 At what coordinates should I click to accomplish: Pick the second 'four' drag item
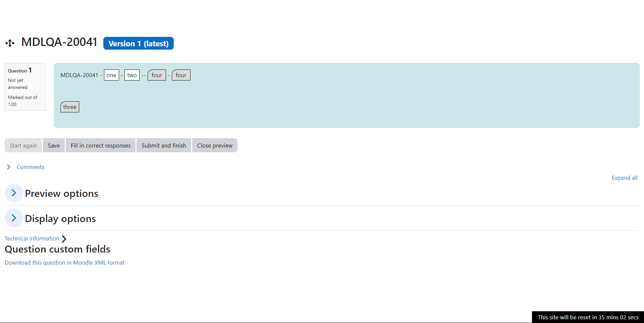point(181,75)
